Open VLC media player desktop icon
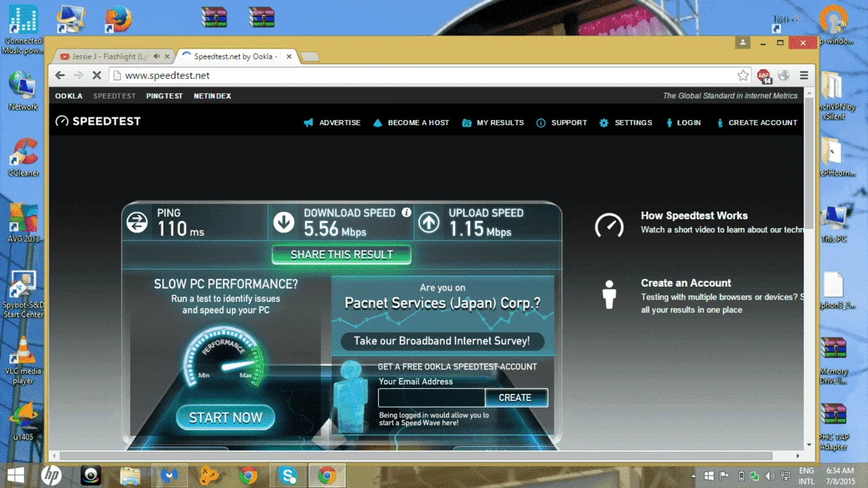This screenshot has height=488, width=868. [x=23, y=360]
